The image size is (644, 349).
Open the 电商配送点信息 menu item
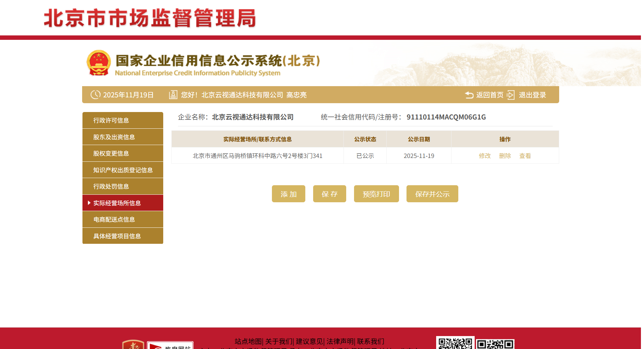coord(123,220)
